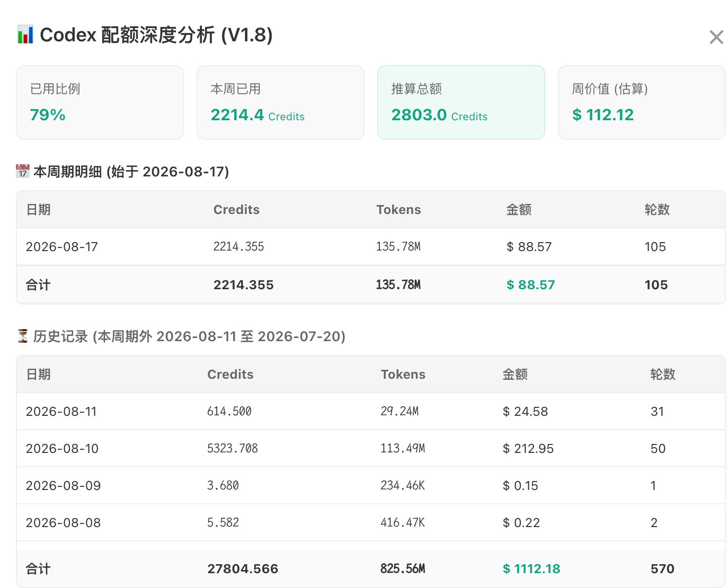Select the 已用比例 79% card

(x=100, y=102)
